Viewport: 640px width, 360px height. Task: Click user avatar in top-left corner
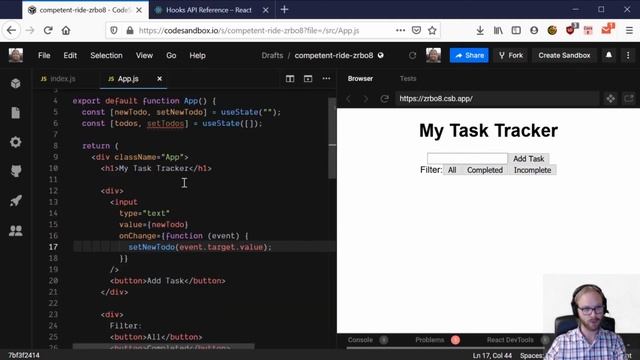[16, 55]
